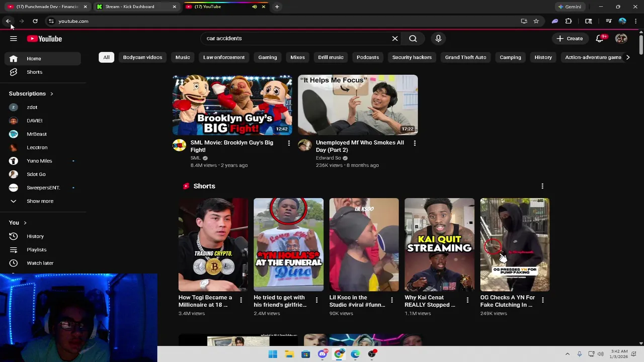Mute the playing YouTube tab via speaker icon
The height and width of the screenshot is (362, 644).
point(254,7)
